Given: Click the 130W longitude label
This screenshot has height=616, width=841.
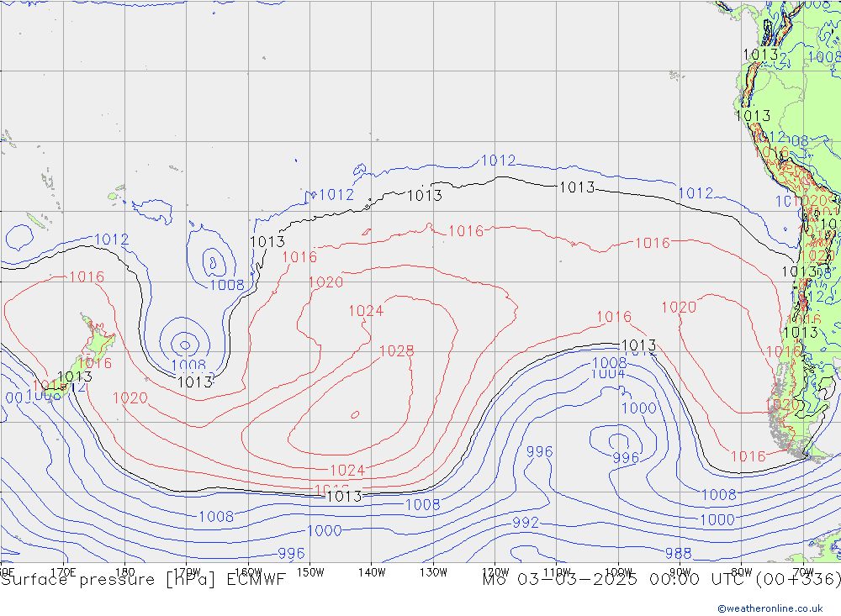Looking at the screenshot, I should click(433, 572).
